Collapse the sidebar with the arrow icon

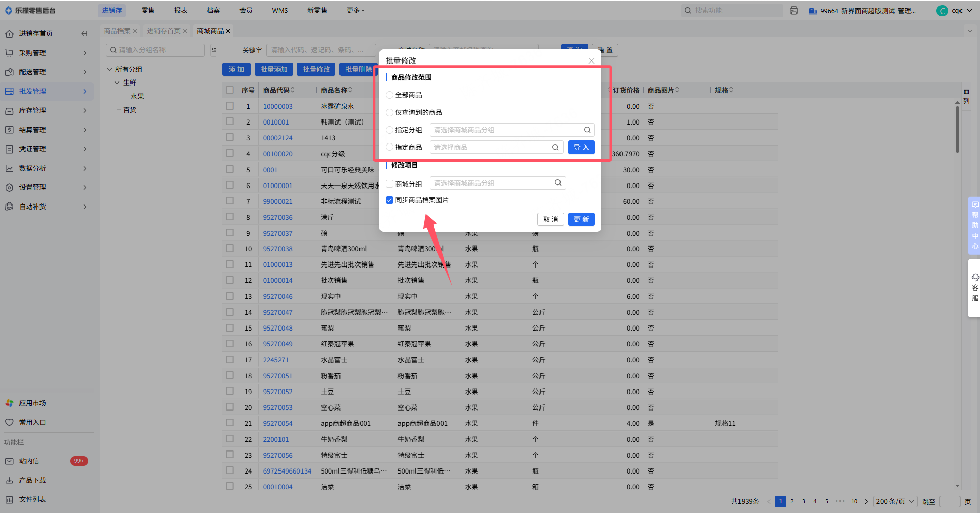point(84,34)
